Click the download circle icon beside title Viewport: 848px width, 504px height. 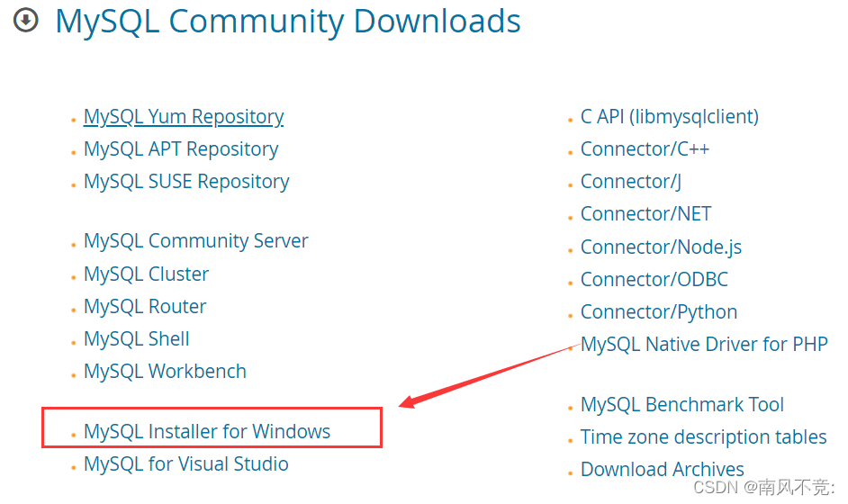(x=25, y=21)
